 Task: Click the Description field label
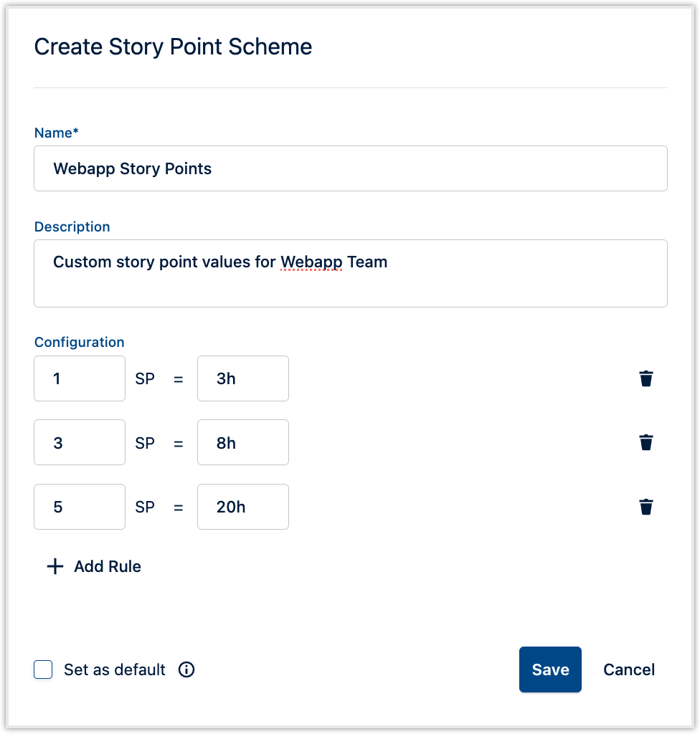(72, 227)
